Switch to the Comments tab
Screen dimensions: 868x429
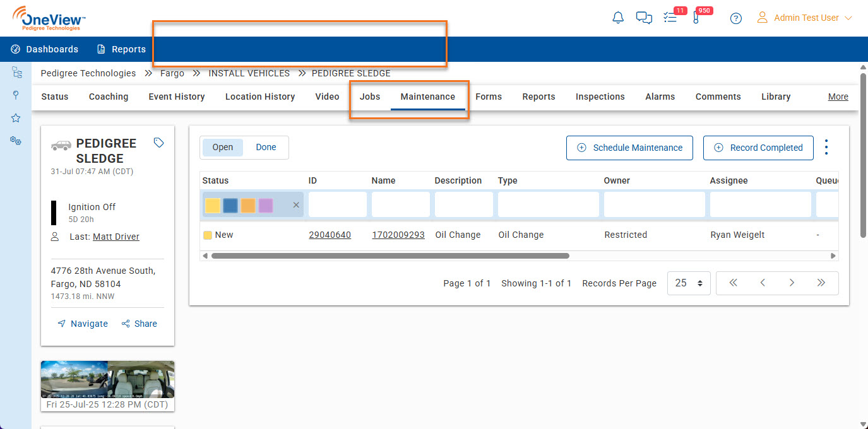click(718, 97)
